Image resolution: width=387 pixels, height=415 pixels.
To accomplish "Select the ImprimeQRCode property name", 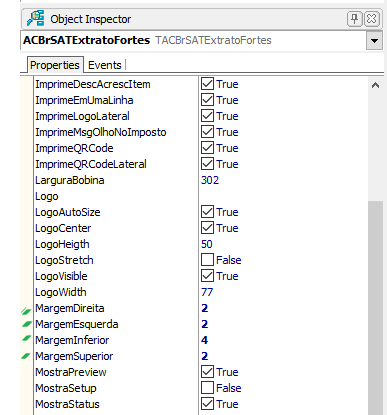I will [74, 148].
